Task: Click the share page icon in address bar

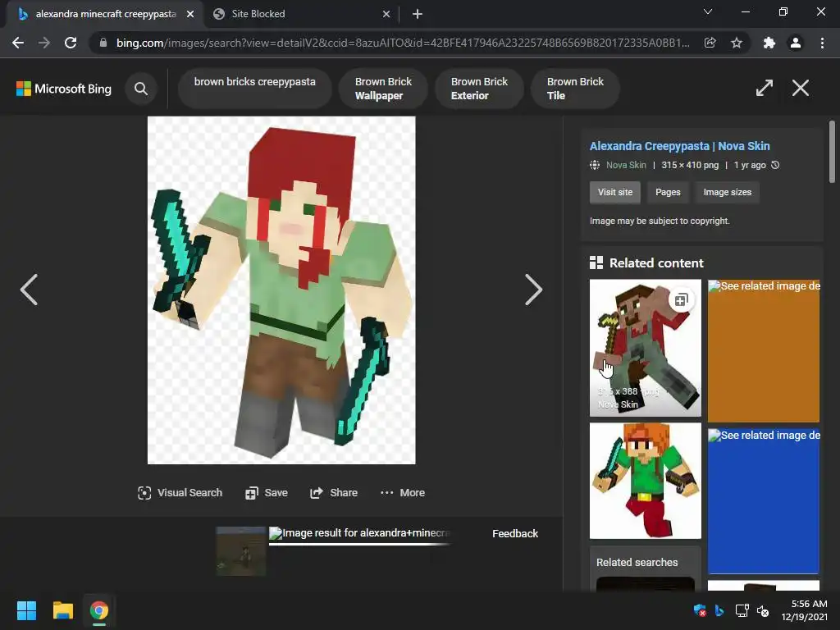Action: coord(710,43)
